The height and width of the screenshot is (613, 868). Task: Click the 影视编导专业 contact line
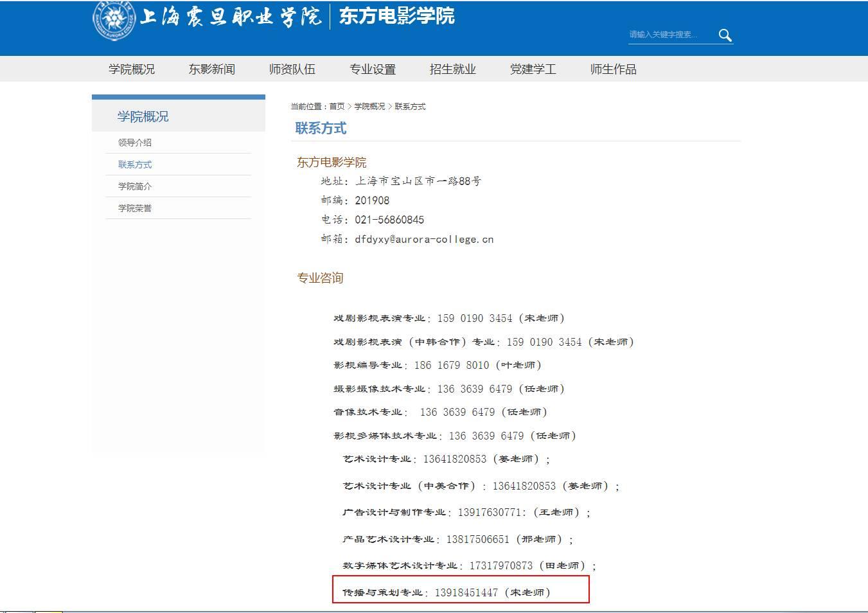tap(438, 365)
